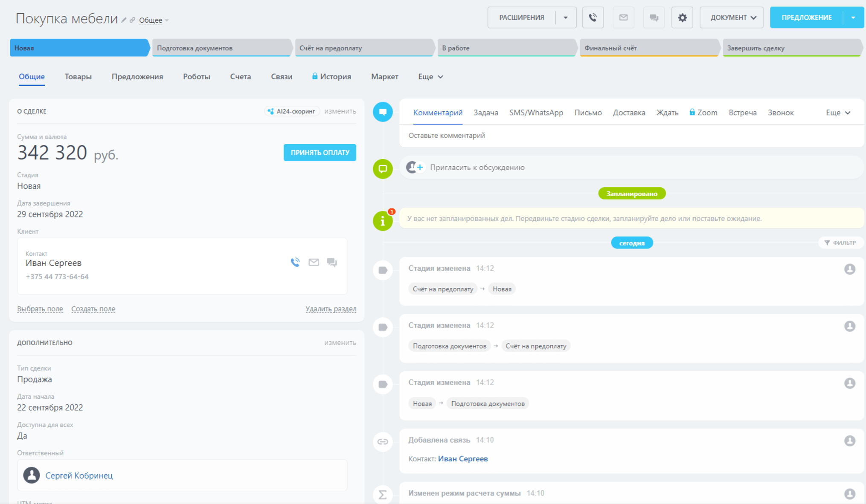866x504 pixels.
Task: Open the Маркет tab
Action: click(385, 77)
